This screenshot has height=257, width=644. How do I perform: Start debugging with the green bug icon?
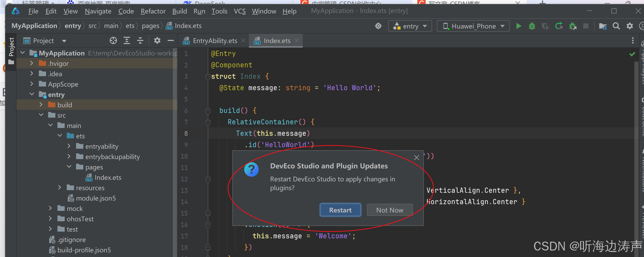click(x=532, y=26)
